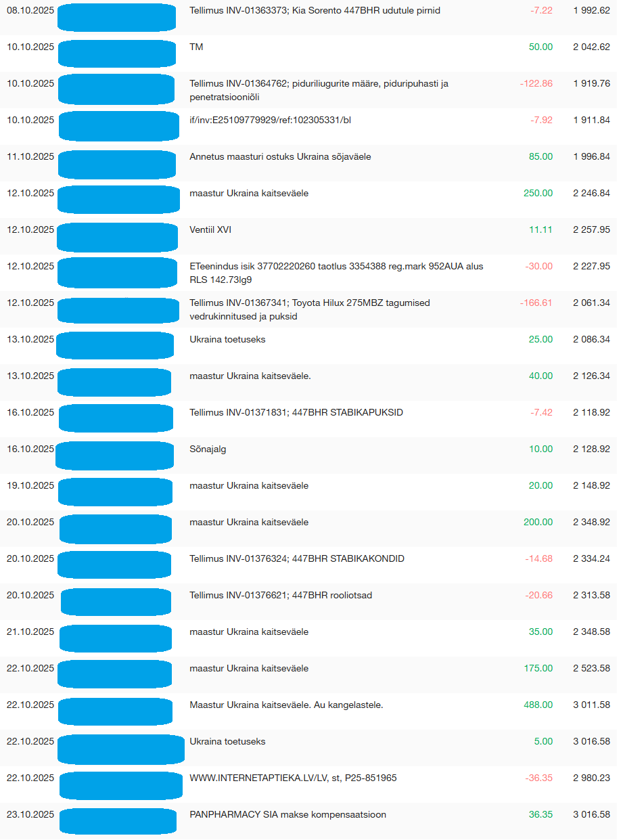Click the 250.00 incoming amount
623x840 pixels.
click(538, 194)
